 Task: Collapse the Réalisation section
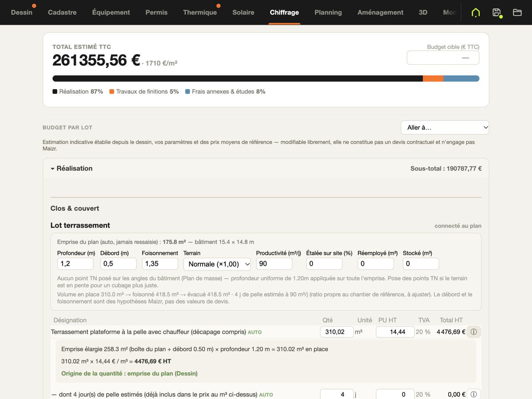coord(71,168)
